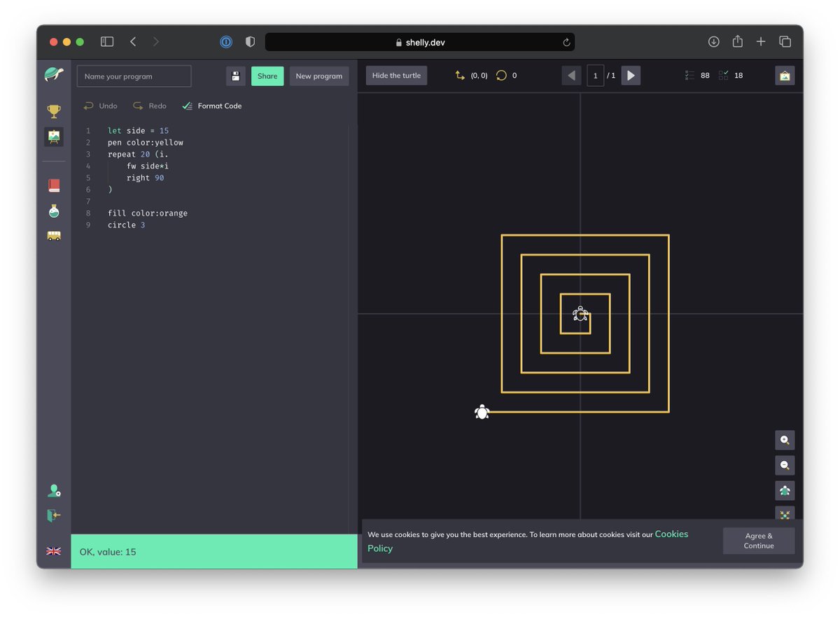Viewport: 840px width, 617px height.
Task: Click the white turtle on canvas
Action: pyautogui.click(x=482, y=412)
